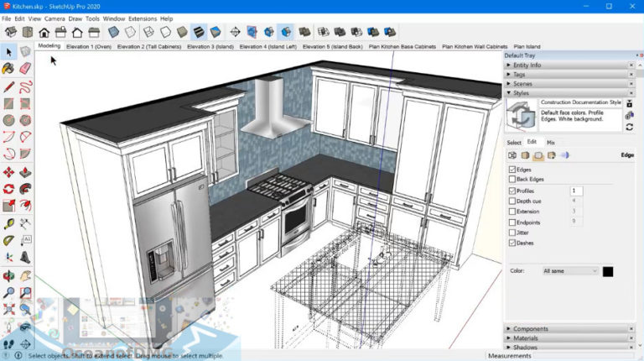Screen dimensions: 644x361
Task: Select the Pan hand tool
Action: pyautogui.click(x=25, y=276)
